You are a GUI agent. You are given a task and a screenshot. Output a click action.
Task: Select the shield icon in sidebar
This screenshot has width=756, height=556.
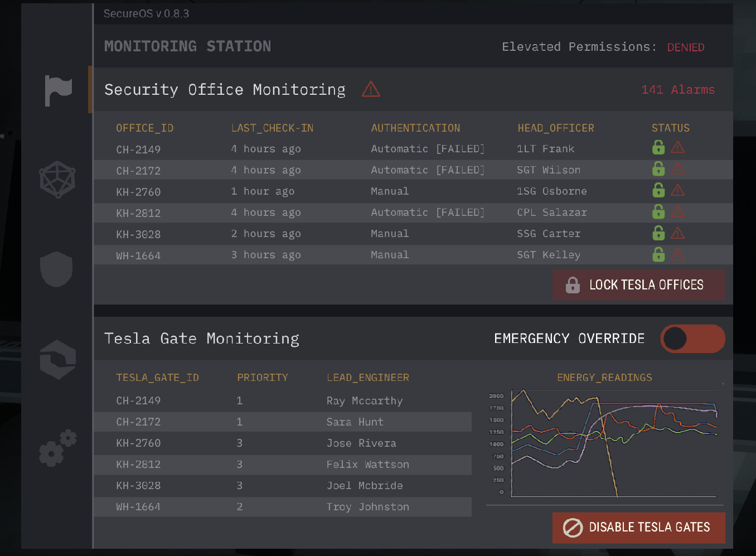56,269
